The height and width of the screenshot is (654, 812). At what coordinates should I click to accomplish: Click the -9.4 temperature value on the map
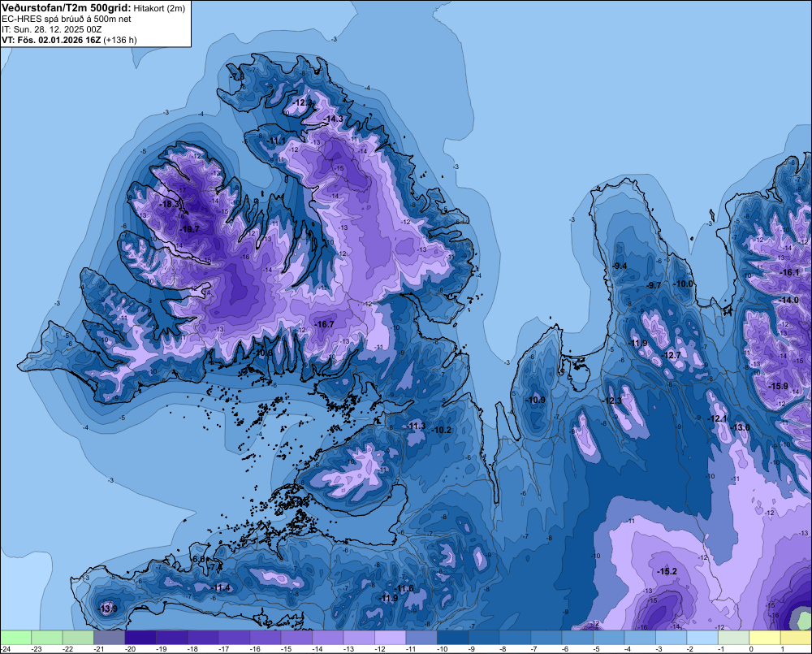(620, 266)
